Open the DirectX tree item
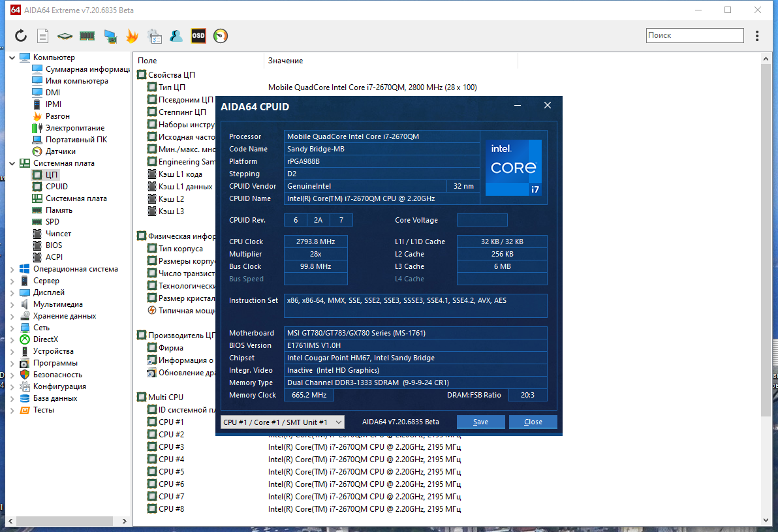Image resolution: width=778 pixels, height=532 pixels. 39,339
